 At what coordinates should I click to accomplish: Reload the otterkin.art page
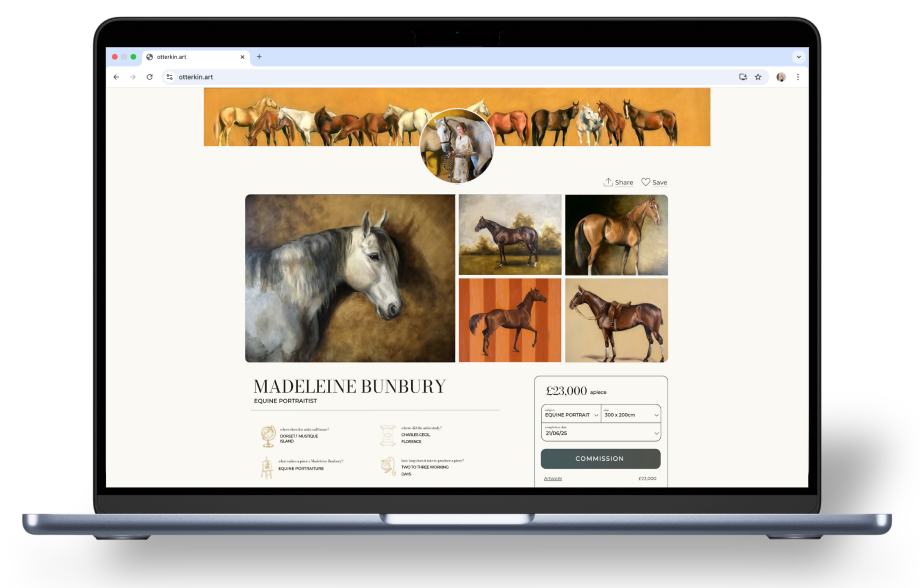[150, 77]
